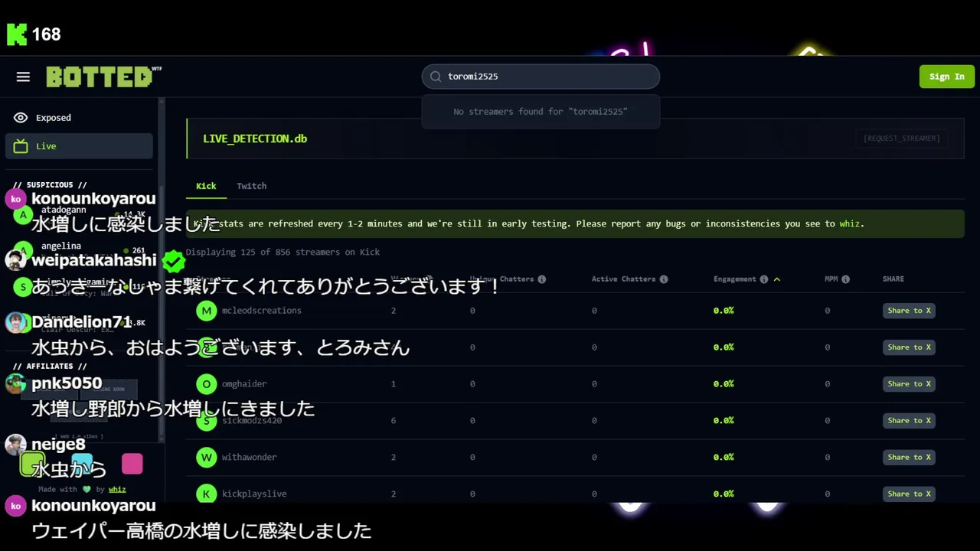This screenshot has width=980, height=551.
Task: Share withawonder row to X
Action: pos(909,458)
